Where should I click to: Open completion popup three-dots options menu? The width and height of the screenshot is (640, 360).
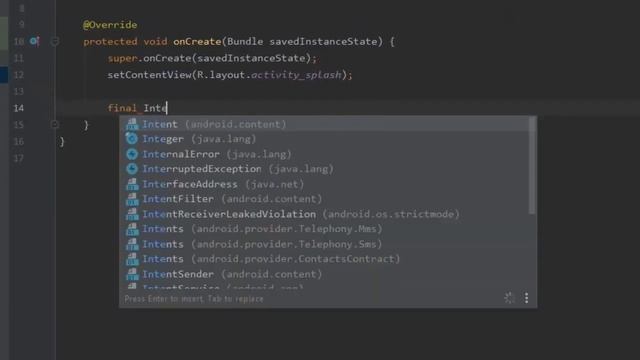(527, 298)
